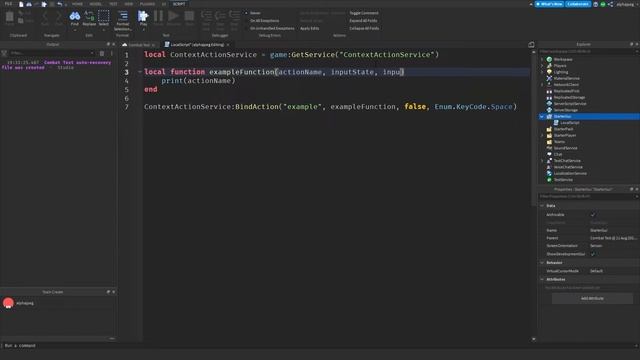This screenshot has width=640, height=360.
Task: Expand the StarterPlayer tree node
Action: [542, 135]
